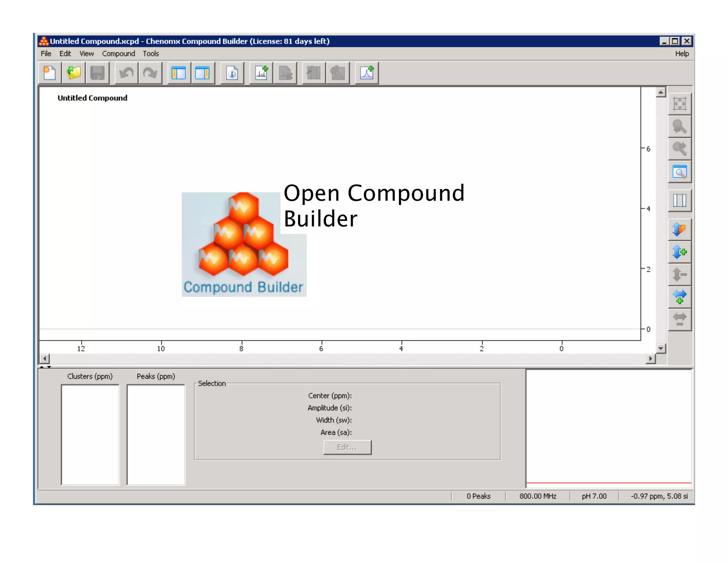Increase vertical zoom with plus arrow
The height and width of the screenshot is (562, 728).
point(680,252)
